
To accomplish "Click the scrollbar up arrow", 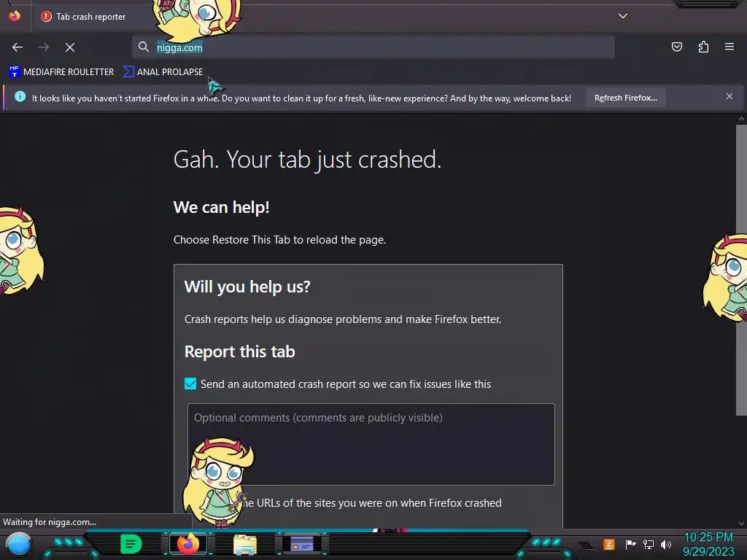I will [741, 119].
